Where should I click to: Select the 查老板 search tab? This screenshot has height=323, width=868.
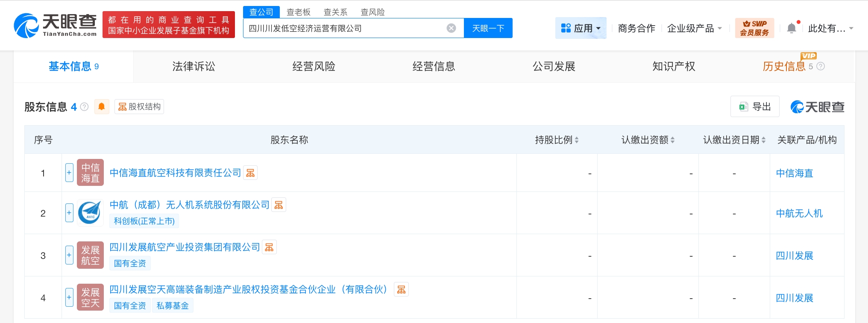click(298, 12)
